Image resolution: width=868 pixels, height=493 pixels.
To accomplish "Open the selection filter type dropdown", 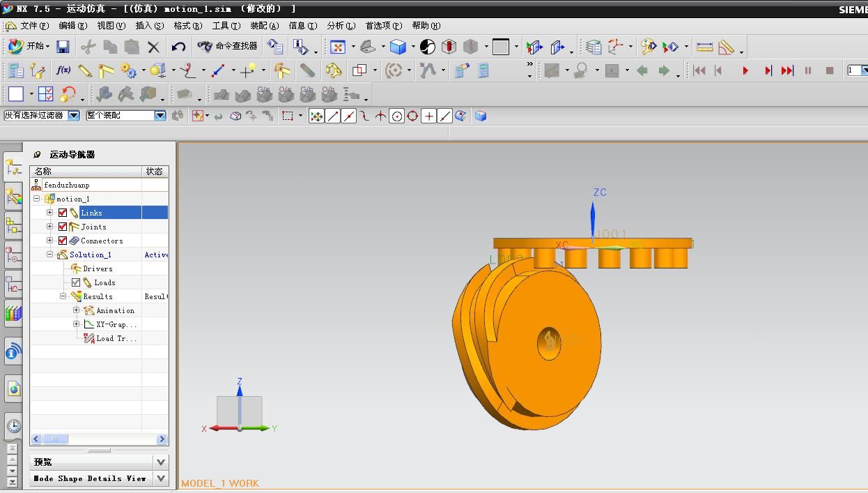I will tap(74, 116).
